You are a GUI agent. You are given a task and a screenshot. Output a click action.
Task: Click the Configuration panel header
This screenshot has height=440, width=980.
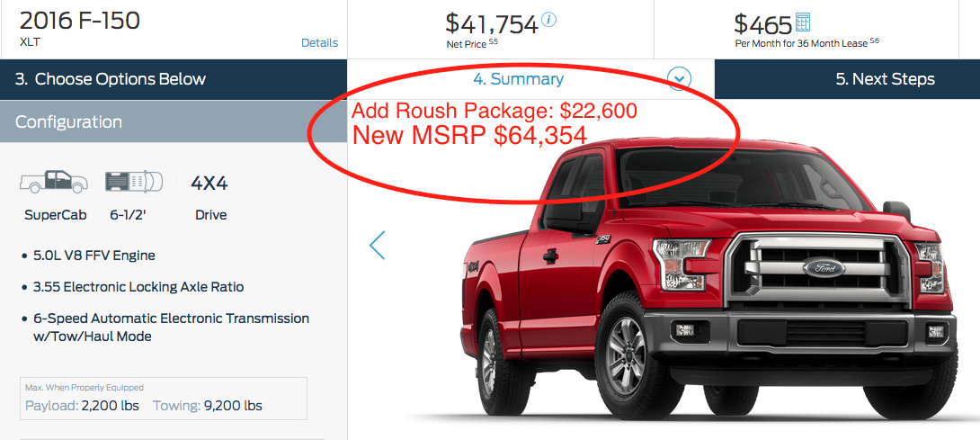174,121
